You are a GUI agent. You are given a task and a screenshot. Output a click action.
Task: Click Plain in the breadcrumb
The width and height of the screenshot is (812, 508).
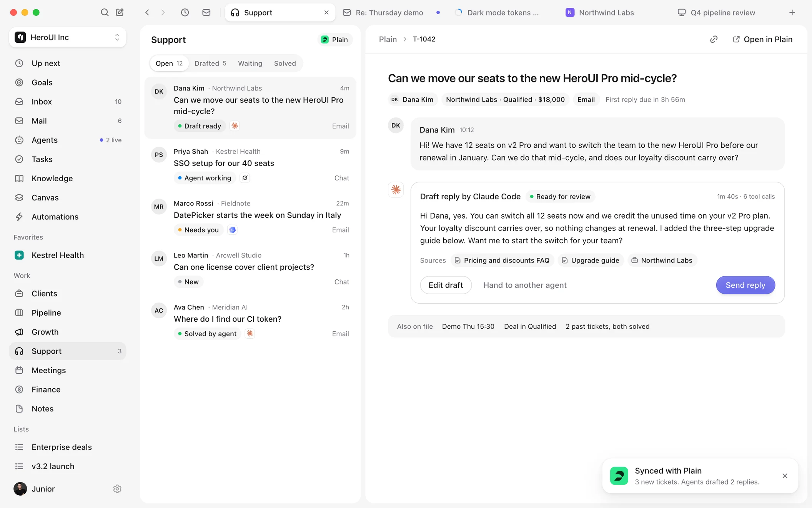tap(388, 39)
